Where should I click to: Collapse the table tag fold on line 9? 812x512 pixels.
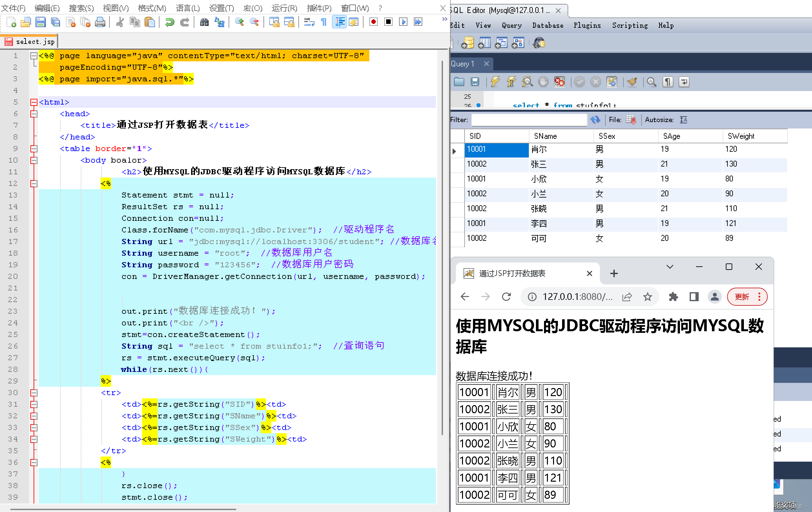point(34,148)
